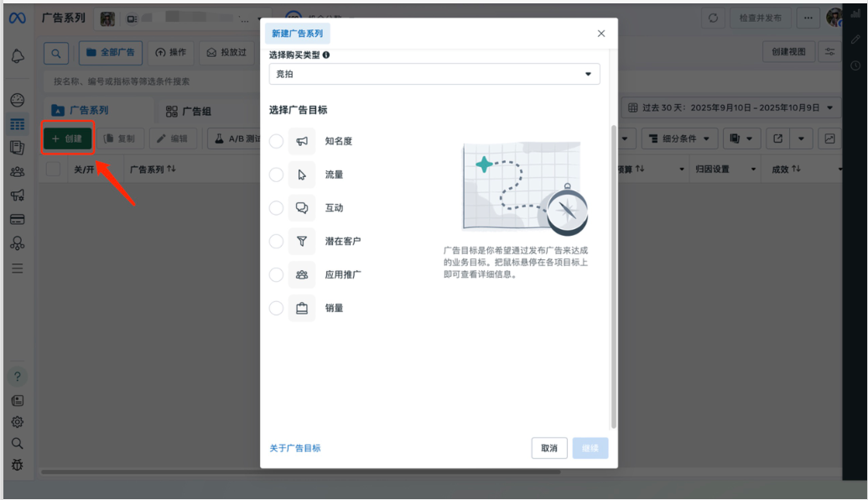Click the notifications bell icon in sidebar
Image resolution: width=868 pixels, height=500 pixels.
tap(18, 56)
